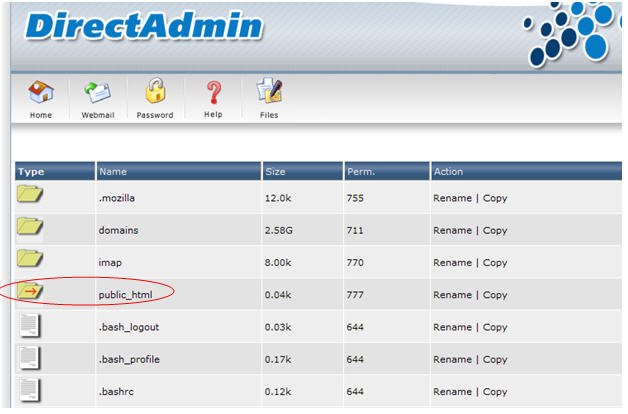The width and height of the screenshot is (628, 414).
Task: Copy the .mozilla folder
Action: (x=495, y=199)
